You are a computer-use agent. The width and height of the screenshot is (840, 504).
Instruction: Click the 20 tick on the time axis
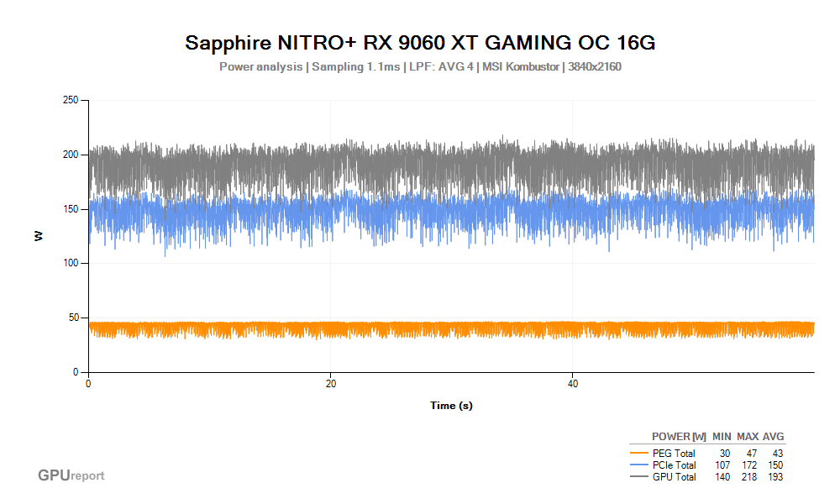331,383
